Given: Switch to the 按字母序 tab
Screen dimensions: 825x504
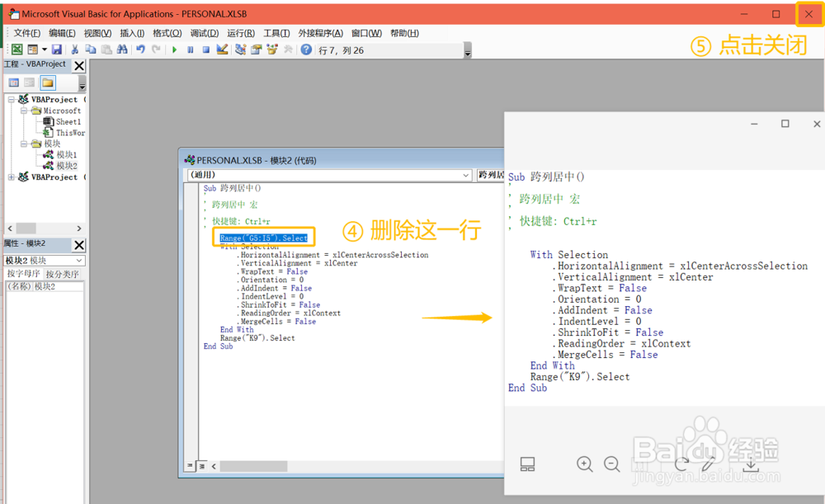Looking at the screenshot, I should pos(23,274).
